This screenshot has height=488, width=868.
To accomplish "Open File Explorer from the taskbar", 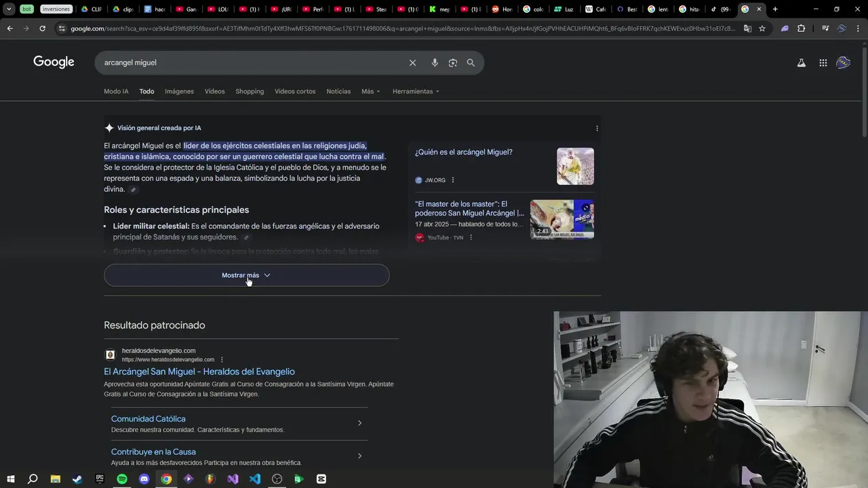I will coord(56,479).
